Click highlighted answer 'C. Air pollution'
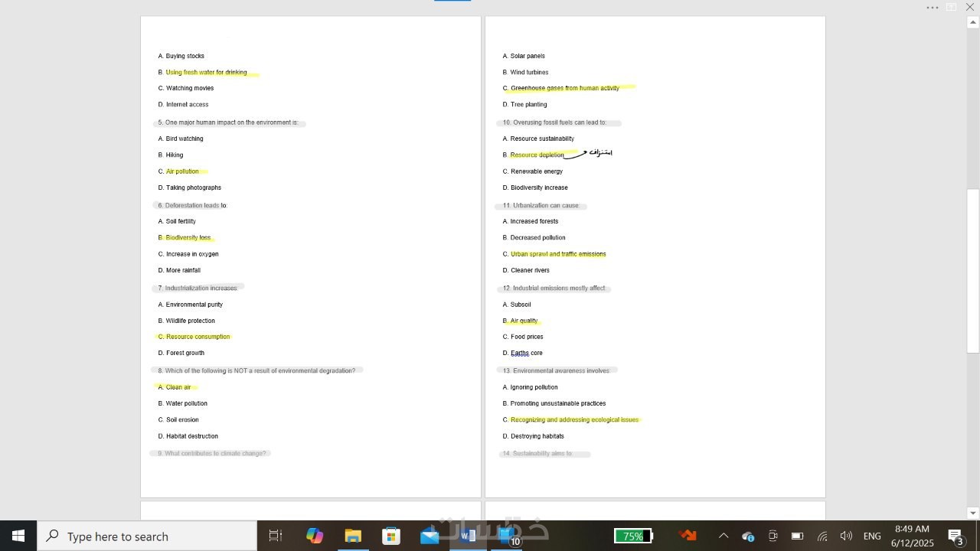Viewport: 980px width, 551px height. tap(178, 171)
